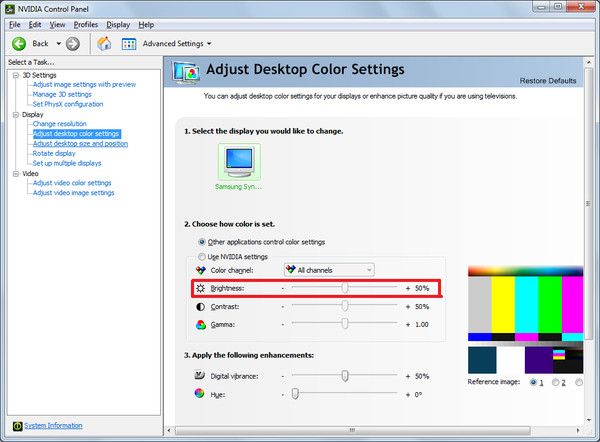Click the Advanced Settings label
The height and width of the screenshot is (442, 600).
173,44
